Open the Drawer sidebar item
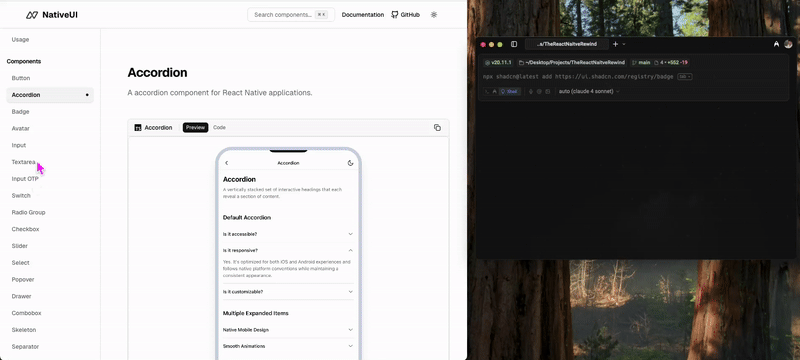 click(x=21, y=296)
